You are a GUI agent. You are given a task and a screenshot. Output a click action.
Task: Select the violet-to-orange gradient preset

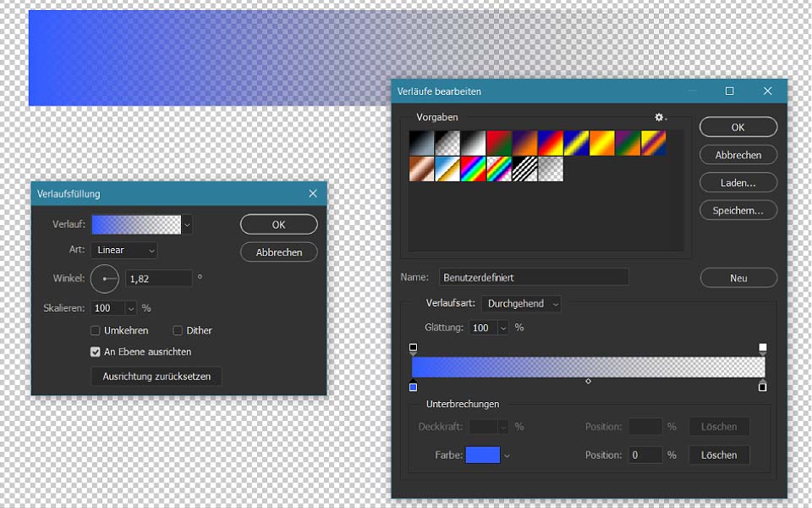[x=525, y=143]
